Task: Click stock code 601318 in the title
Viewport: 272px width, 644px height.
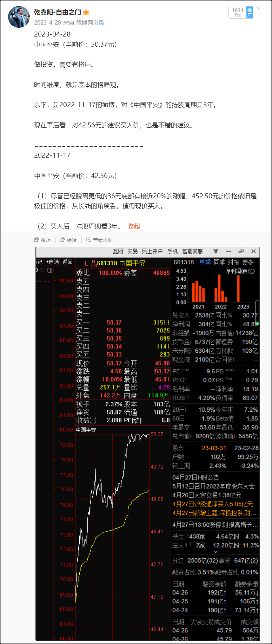Action: (x=107, y=263)
